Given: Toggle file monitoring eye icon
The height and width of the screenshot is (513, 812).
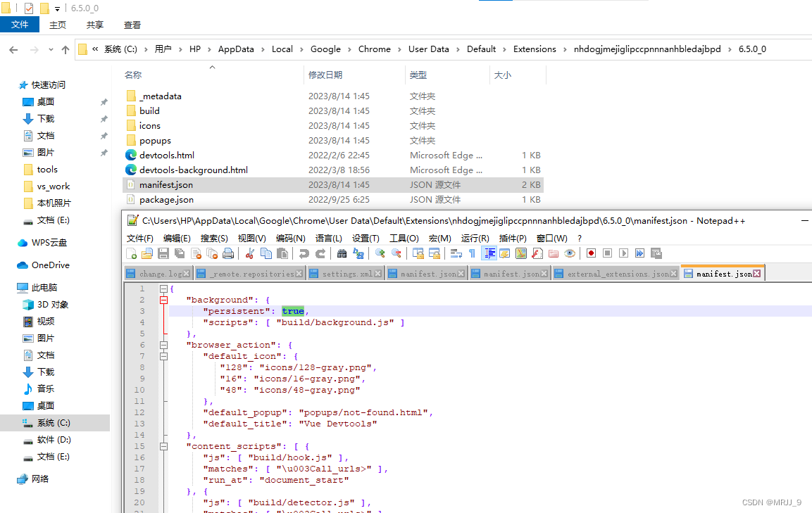Looking at the screenshot, I should click(x=570, y=253).
